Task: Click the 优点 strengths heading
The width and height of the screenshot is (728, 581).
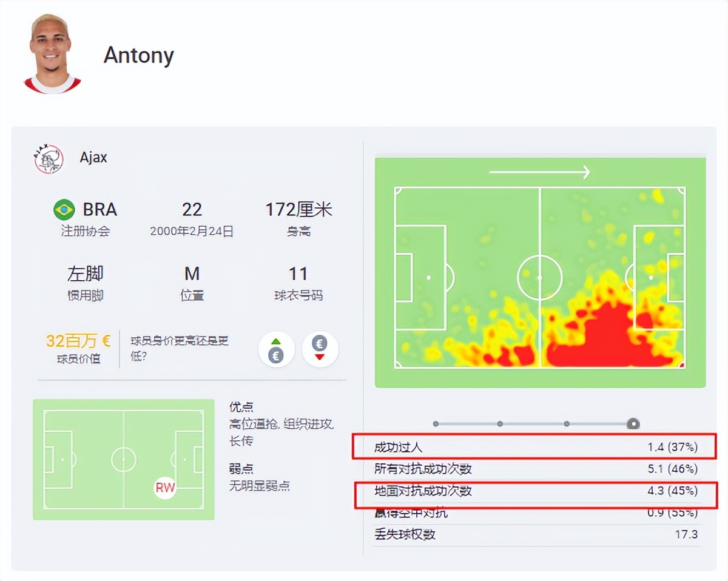Action: [241, 407]
